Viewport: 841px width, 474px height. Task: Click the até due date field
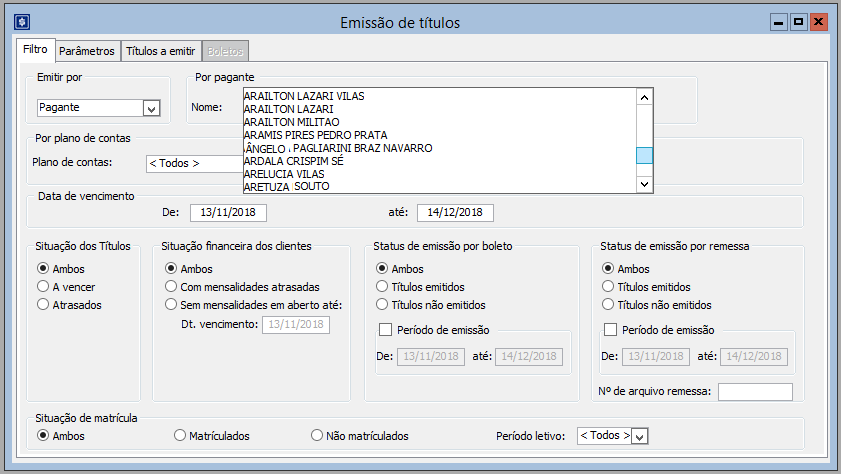point(455,212)
